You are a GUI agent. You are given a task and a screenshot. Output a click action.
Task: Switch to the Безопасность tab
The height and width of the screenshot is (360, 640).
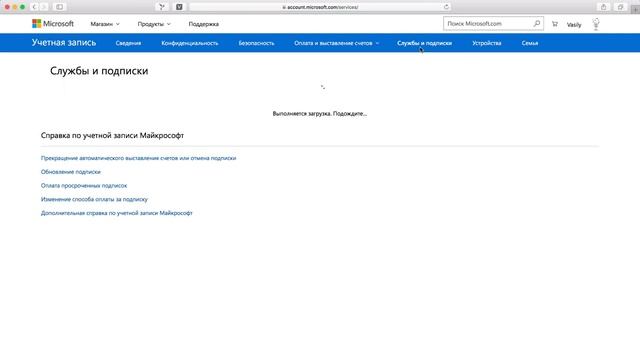click(x=256, y=43)
